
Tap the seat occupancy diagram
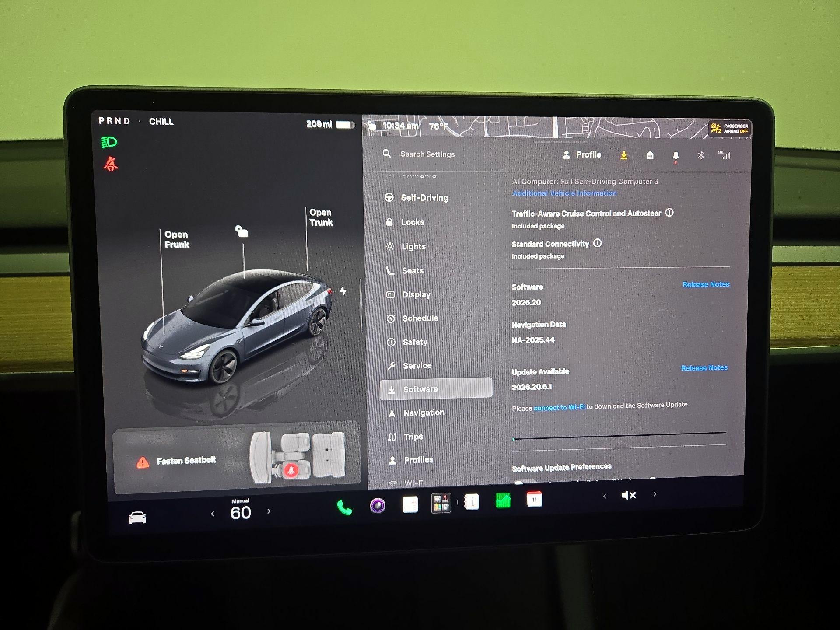297,457
